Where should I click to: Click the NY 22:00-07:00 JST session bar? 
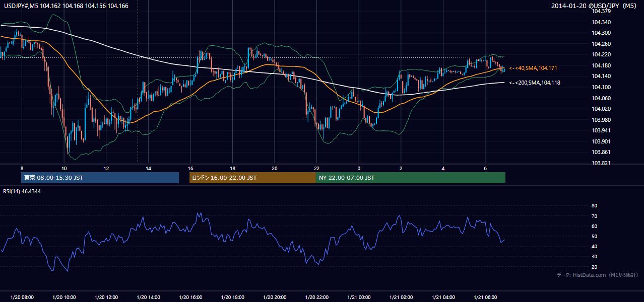tap(411, 178)
